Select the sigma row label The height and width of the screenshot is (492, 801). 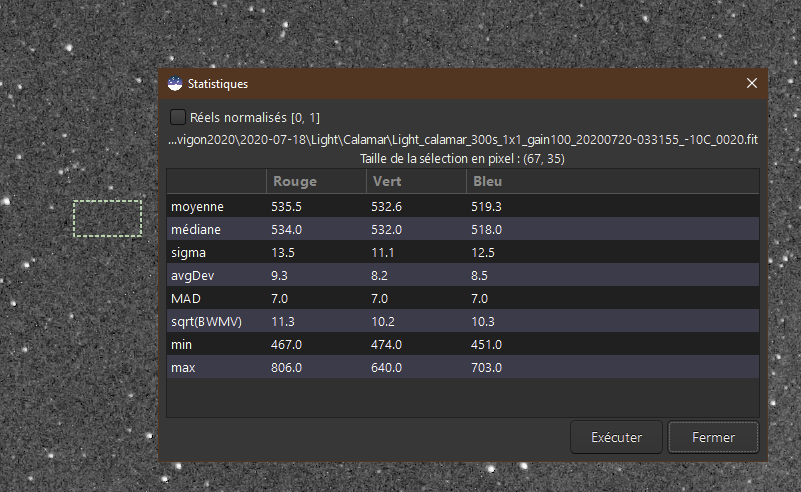tap(188, 252)
